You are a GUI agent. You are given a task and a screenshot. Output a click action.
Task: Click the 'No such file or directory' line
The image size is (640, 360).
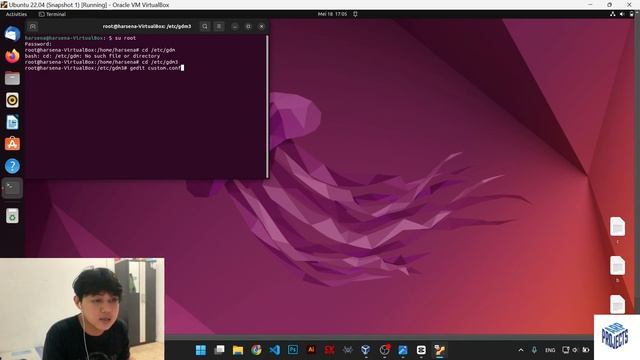pos(92,56)
